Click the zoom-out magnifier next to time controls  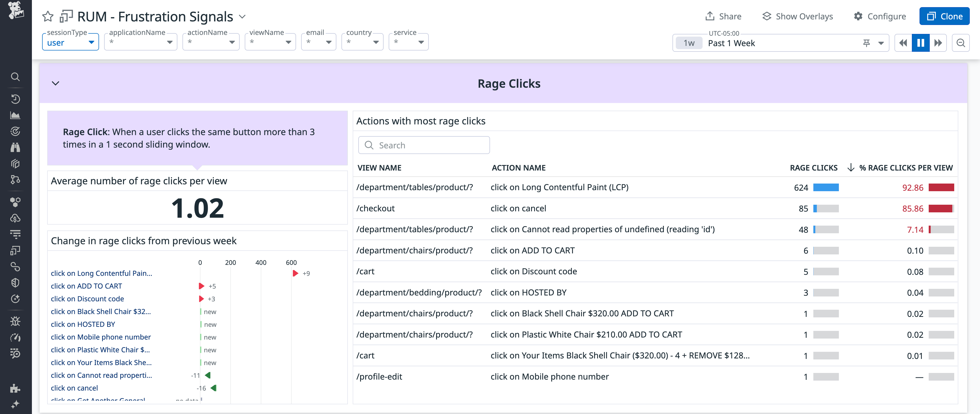coord(961,43)
